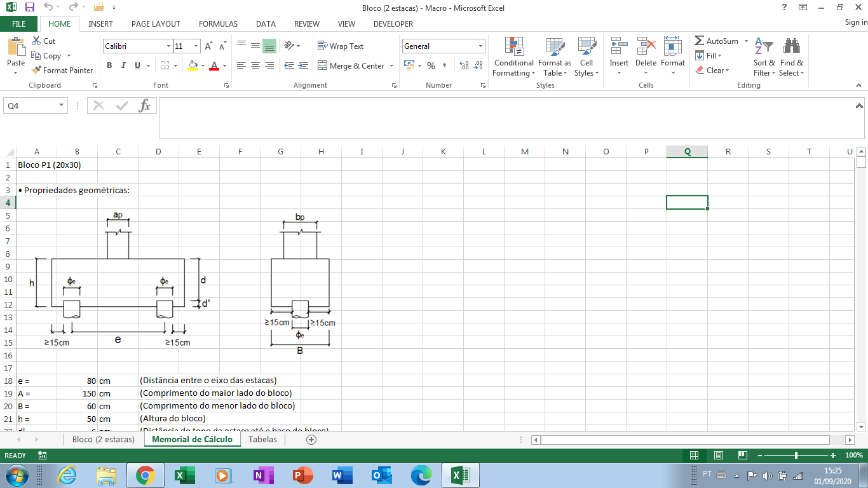Screen dimensions: 868x488
Task: Click the Name Box showing Q4
Action: [36, 105]
